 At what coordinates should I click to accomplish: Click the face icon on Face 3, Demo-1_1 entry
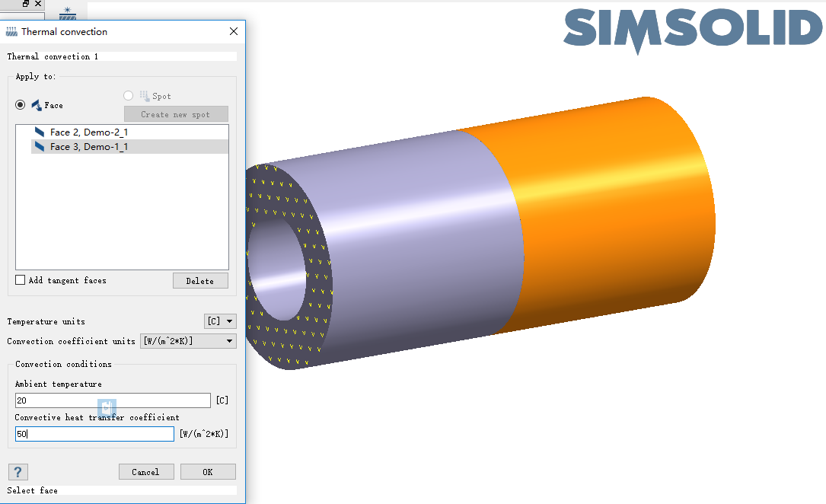tap(40, 146)
